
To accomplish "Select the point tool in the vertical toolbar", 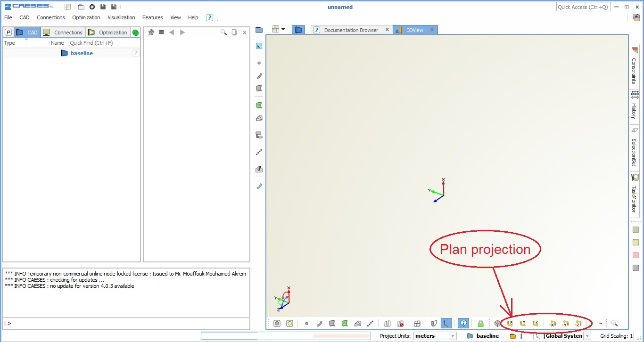I will [259, 63].
